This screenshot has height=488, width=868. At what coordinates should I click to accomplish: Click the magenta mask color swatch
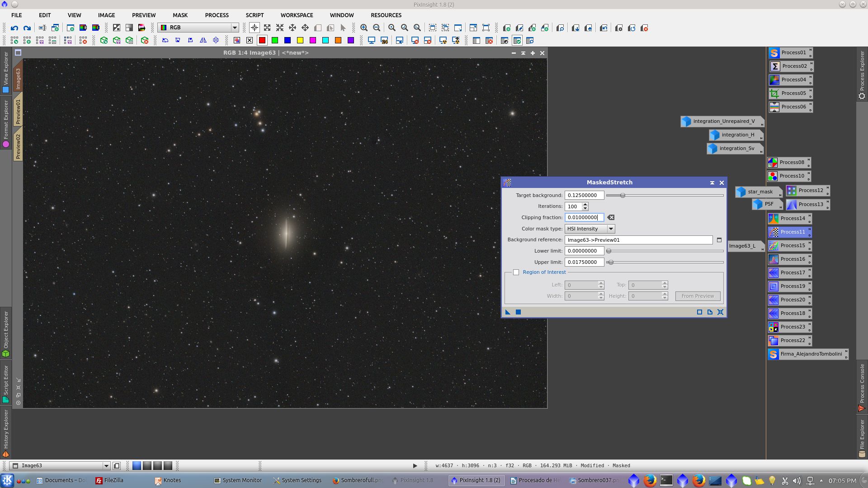[312, 41]
